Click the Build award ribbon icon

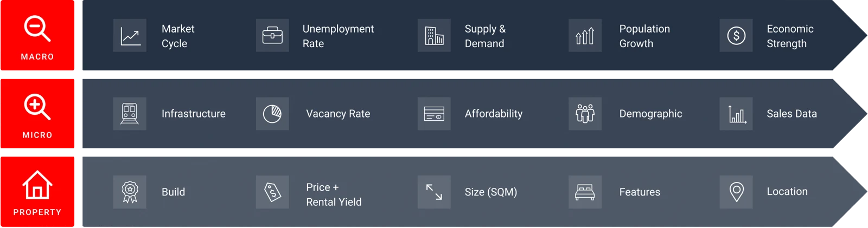pos(130,192)
